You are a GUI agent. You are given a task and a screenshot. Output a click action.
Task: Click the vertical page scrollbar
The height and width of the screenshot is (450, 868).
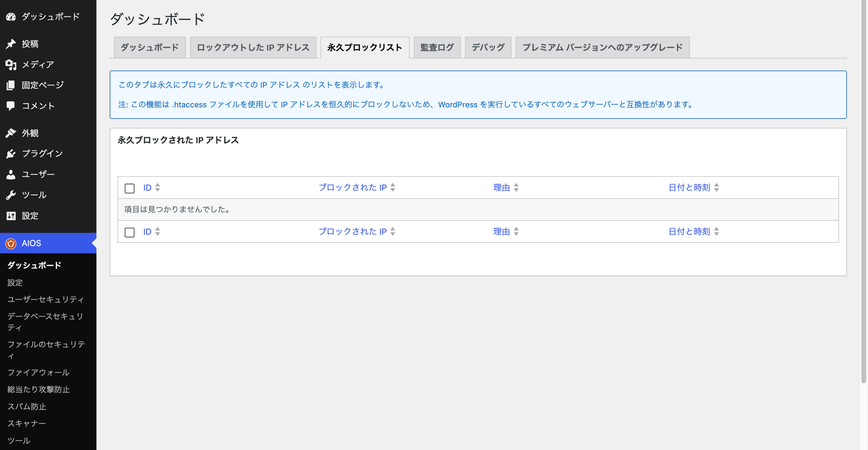(x=864, y=192)
